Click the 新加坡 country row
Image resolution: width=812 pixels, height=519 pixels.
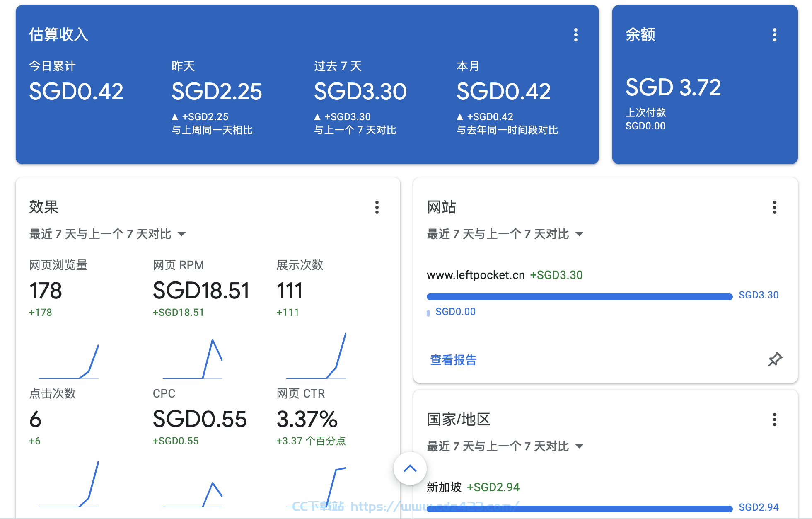pyautogui.click(x=473, y=487)
